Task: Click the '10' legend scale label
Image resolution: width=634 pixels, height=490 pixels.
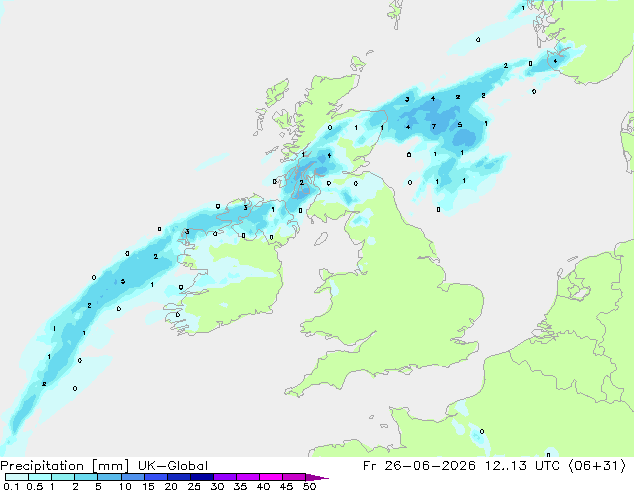Action: click(x=125, y=486)
